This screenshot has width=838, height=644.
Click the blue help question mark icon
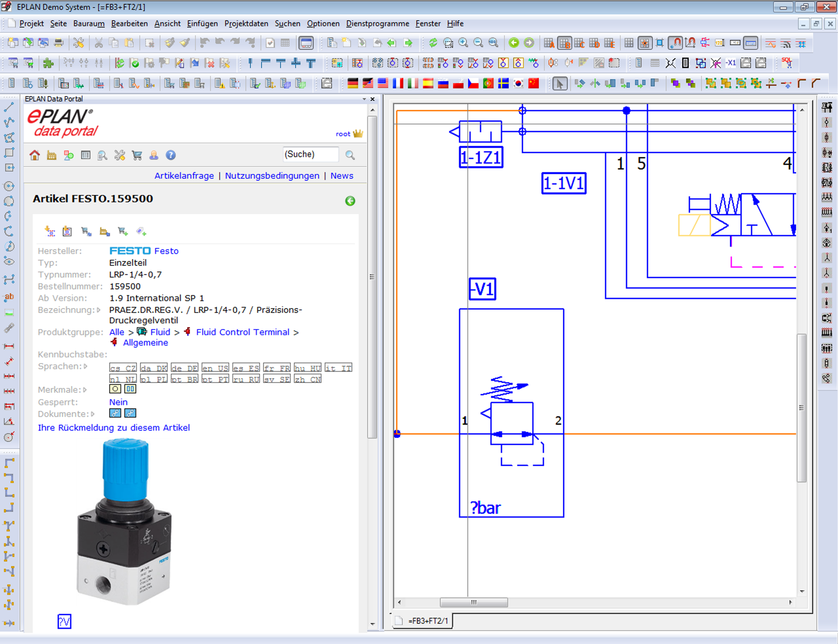[x=171, y=155]
